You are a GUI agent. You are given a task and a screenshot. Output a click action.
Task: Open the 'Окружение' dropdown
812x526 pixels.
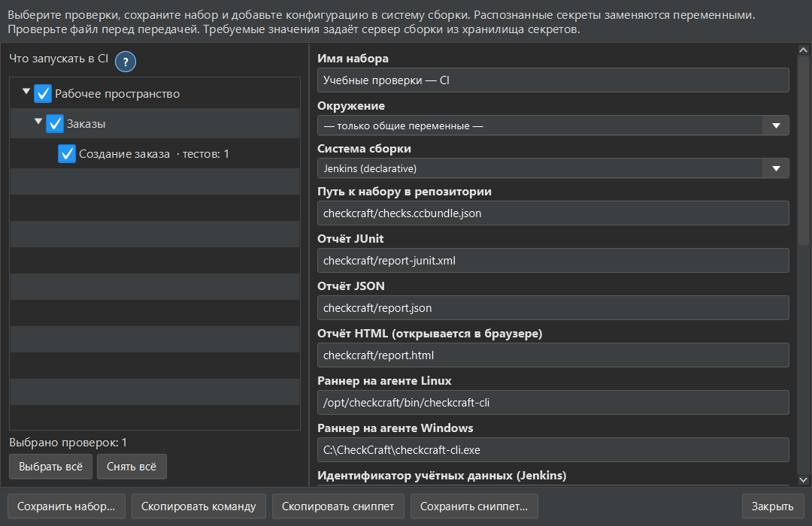pyautogui.click(x=553, y=125)
